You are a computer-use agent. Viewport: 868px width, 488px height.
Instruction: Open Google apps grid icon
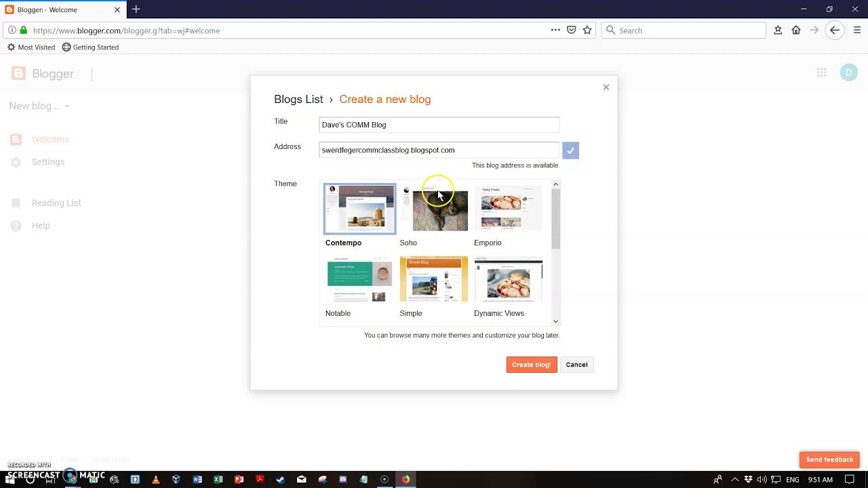pyautogui.click(x=821, y=73)
